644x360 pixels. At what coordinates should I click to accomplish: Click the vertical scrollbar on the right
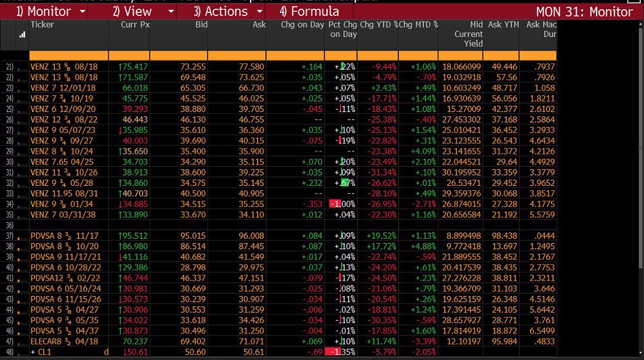tap(641, 148)
